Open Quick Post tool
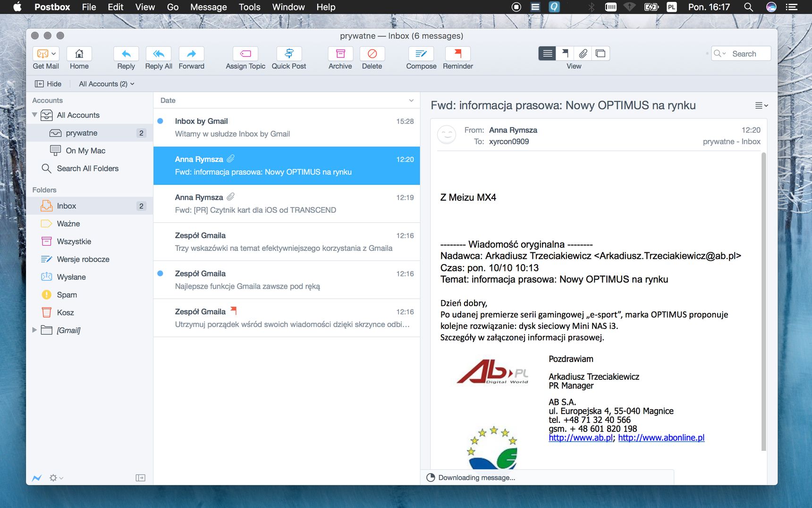 pyautogui.click(x=289, y=53)
